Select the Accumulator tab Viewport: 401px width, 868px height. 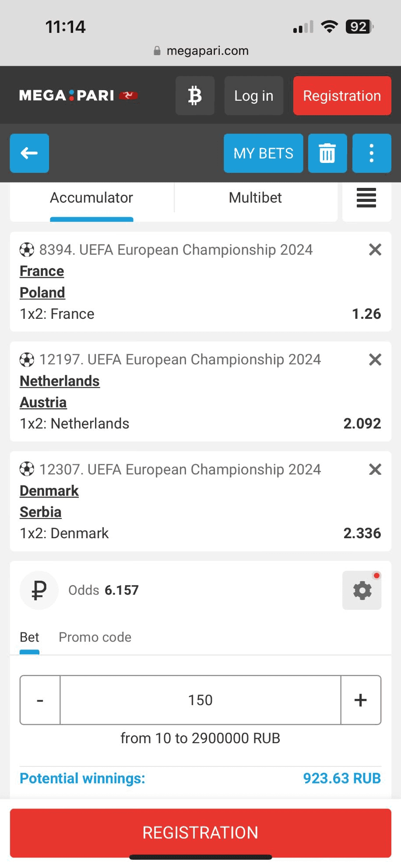pos(91,198)
